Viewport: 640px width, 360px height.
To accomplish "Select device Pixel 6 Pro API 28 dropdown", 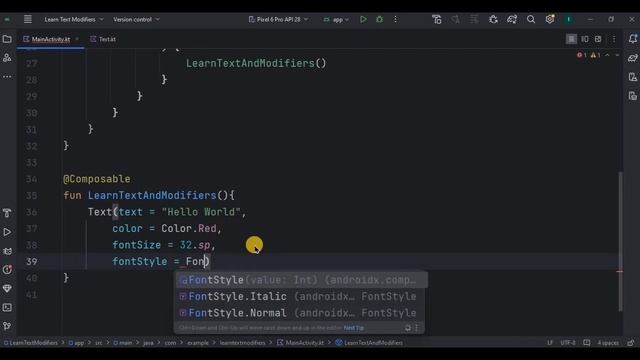I will pos(278,19).
